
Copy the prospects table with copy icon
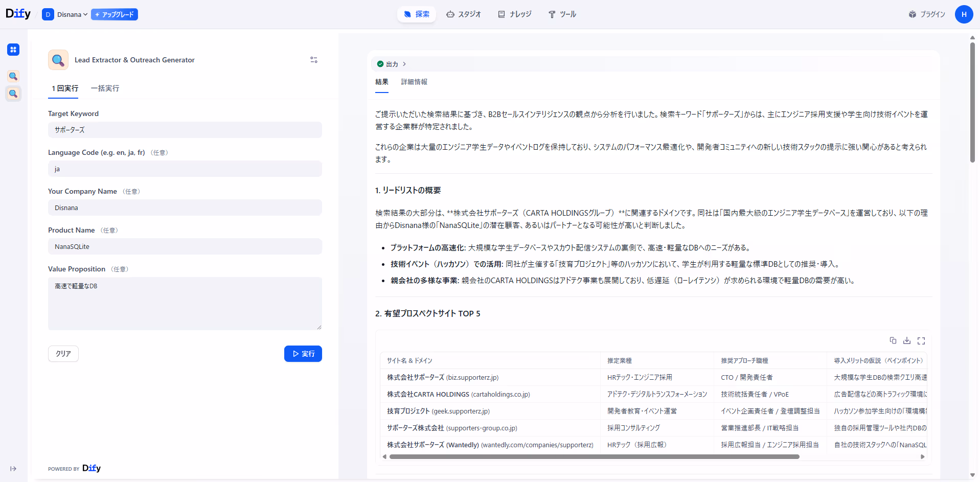[893, 340]
